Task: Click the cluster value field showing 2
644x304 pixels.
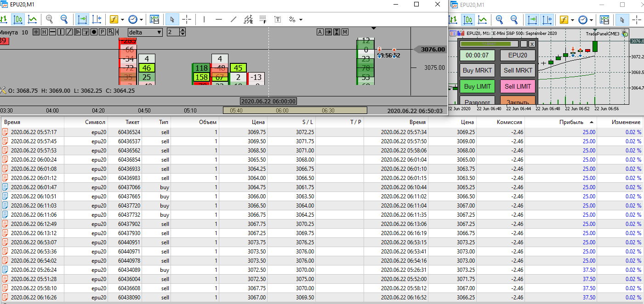Action: (173, 32)
